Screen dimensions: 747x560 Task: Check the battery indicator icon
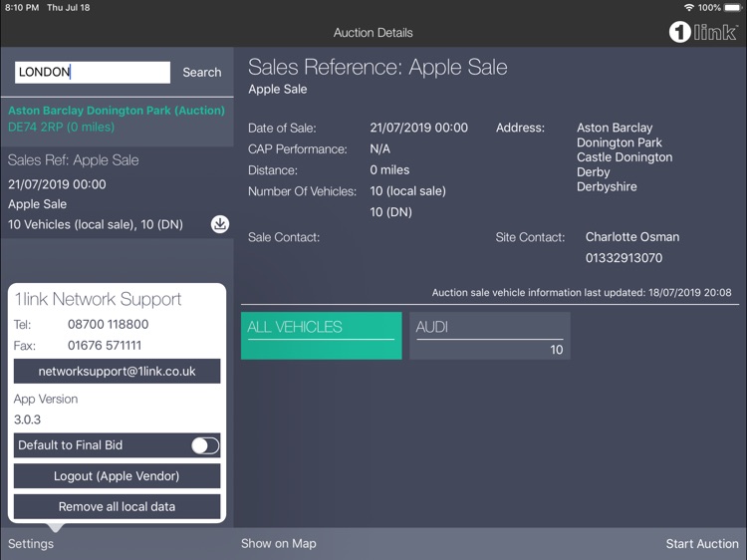733,8
